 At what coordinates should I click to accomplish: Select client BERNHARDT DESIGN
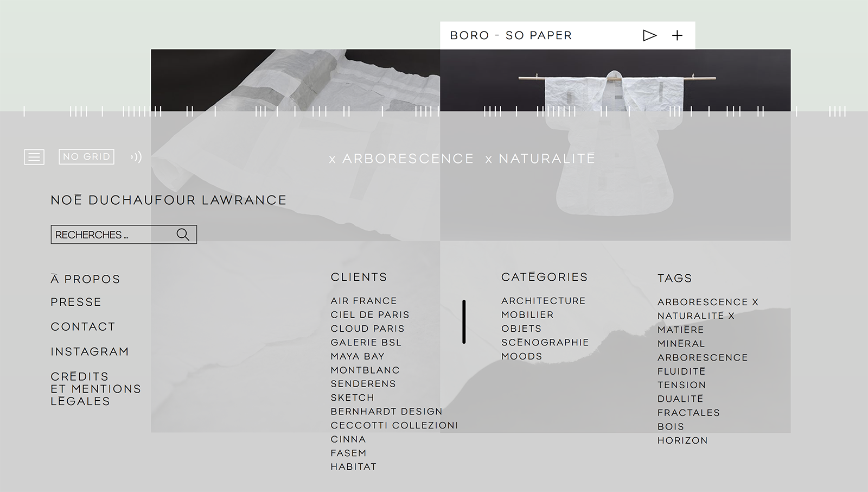386,411
